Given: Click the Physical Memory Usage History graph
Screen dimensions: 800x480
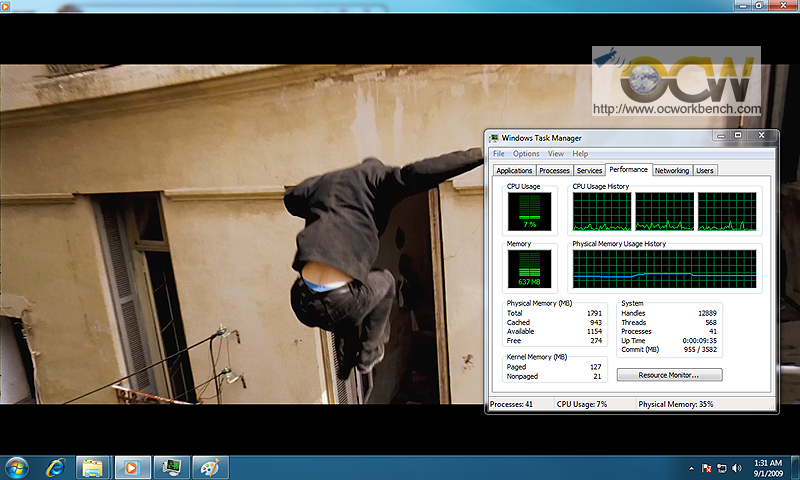Looking at the screenshot, I should pos(664,269).
